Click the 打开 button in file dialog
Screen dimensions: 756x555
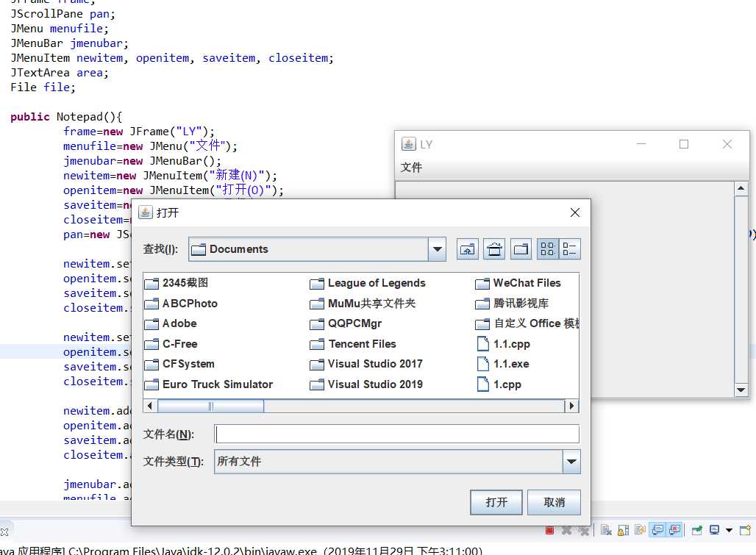point(496,503)
